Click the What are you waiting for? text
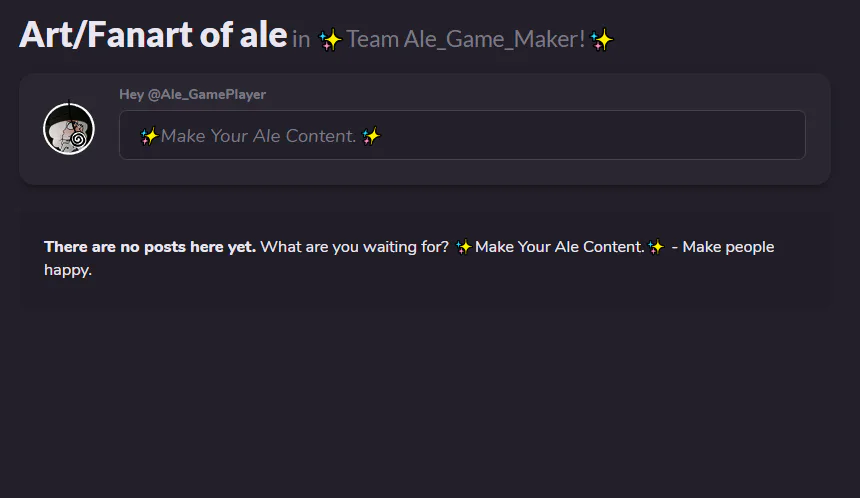 click(x=355, y=247)
